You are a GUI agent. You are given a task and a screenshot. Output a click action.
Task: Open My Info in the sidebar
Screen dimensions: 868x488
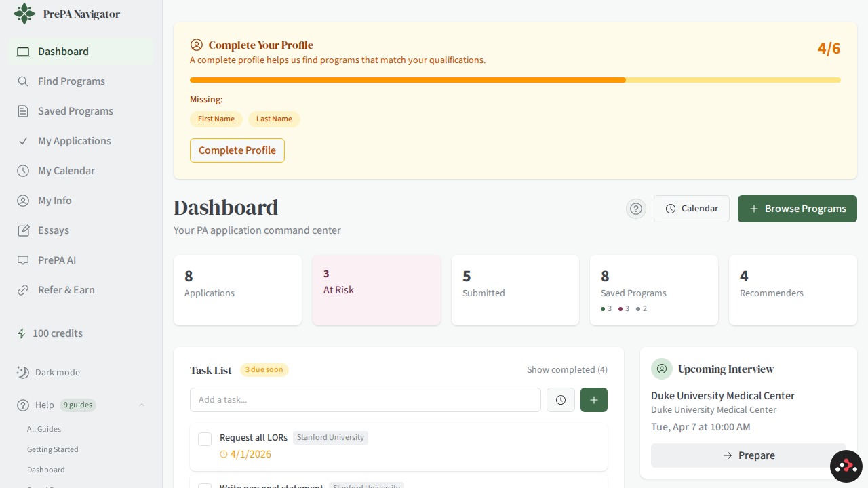pyautogui.click(x=81, y=201)
